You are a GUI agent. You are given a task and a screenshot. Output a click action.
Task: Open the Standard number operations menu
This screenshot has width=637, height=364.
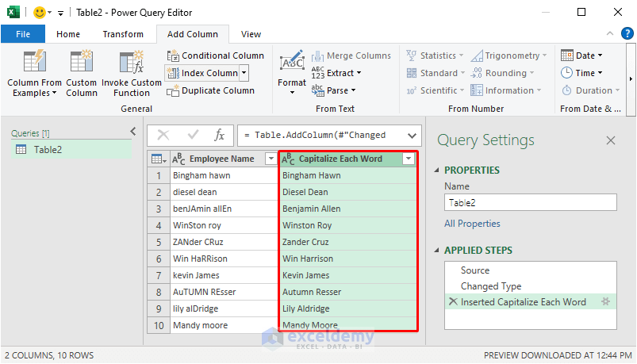coord(436,73)
